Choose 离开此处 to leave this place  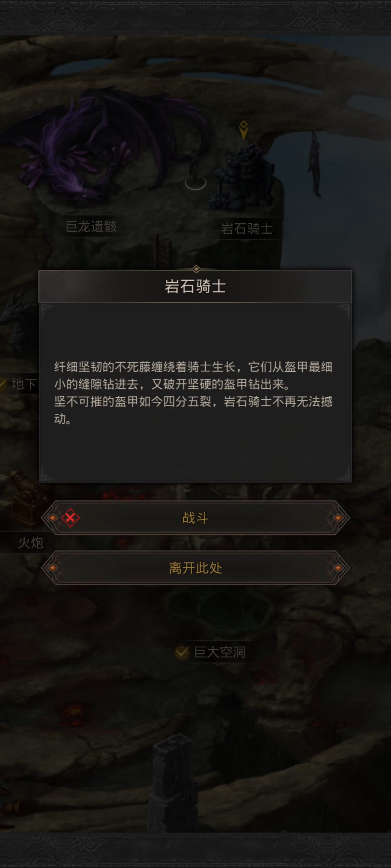195,568
